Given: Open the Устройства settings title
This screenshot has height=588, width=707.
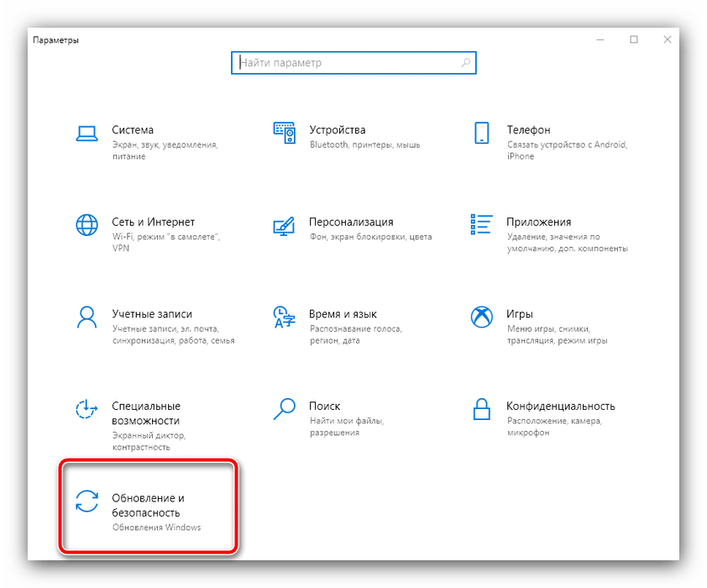Looking at the screenshot, I should coord(338,130).
